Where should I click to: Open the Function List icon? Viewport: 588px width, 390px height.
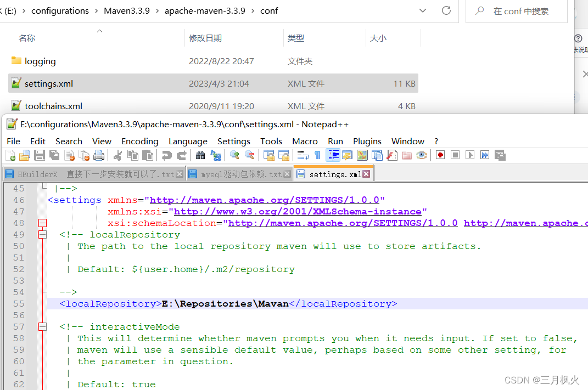pos(392,155)
